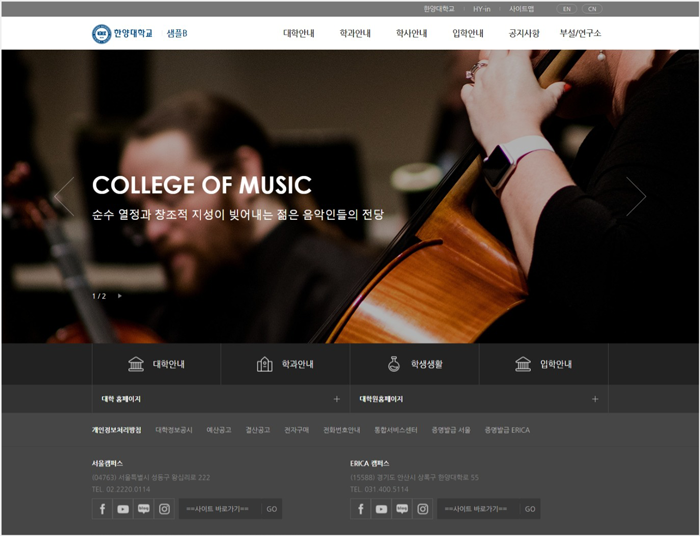This screenshot has height=536, width=700.
Task: Expand the 대학원홈페이지 list
Action: pos(594,399)
